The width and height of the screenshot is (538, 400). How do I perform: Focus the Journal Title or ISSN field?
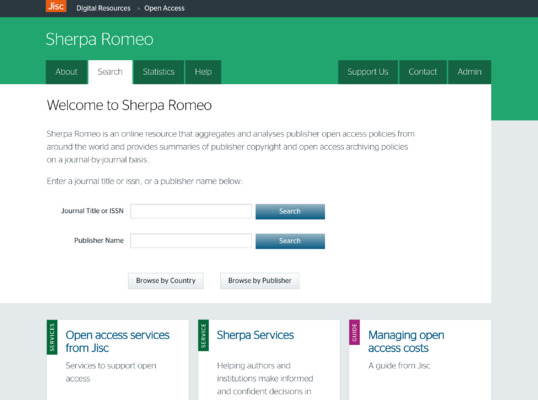tap(191, 211)
